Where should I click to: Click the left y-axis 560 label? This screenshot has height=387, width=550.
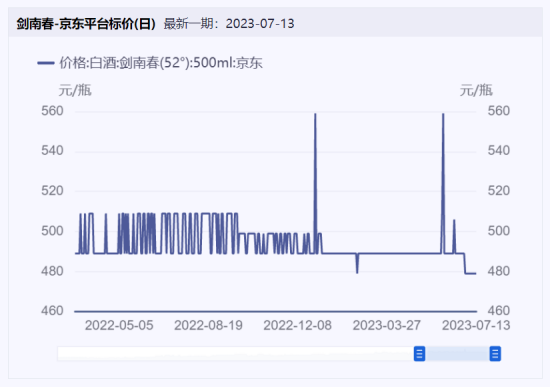coord(52,111)
